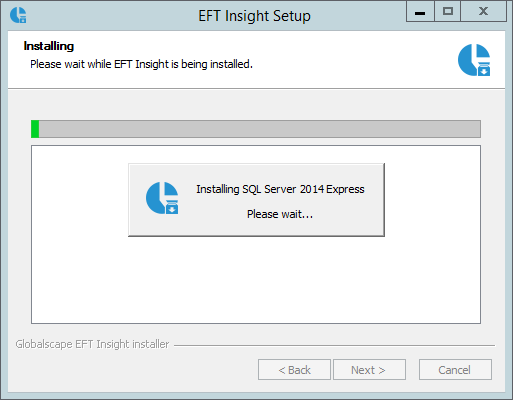Click the blank installation details log area
Screen dimensions: 513x400
click(x=256, y=280)
